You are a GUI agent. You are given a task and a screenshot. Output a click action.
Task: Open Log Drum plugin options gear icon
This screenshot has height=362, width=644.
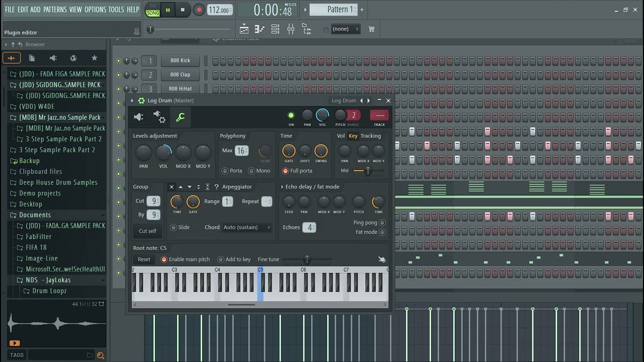click(141, 101)
